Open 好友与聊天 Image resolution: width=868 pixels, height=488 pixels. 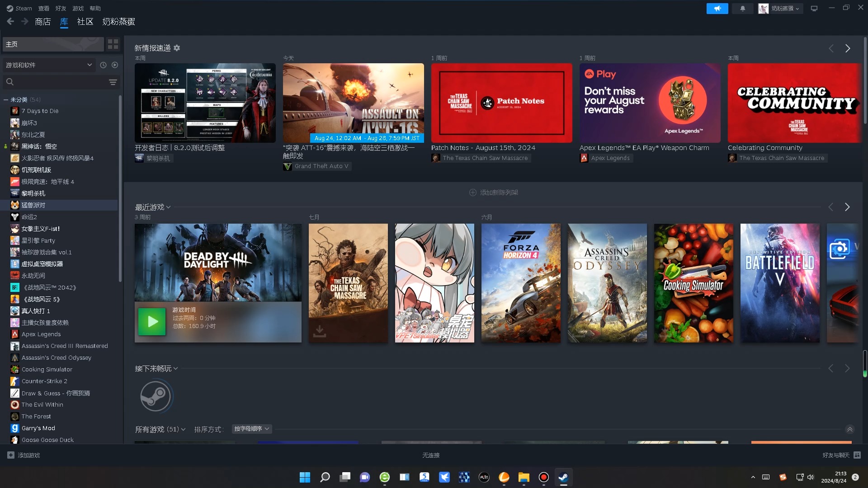(841, 455)
